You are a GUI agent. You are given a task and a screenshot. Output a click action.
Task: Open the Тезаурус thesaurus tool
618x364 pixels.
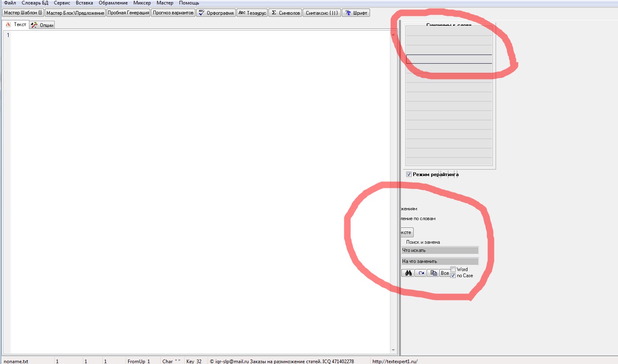point(252,13)
